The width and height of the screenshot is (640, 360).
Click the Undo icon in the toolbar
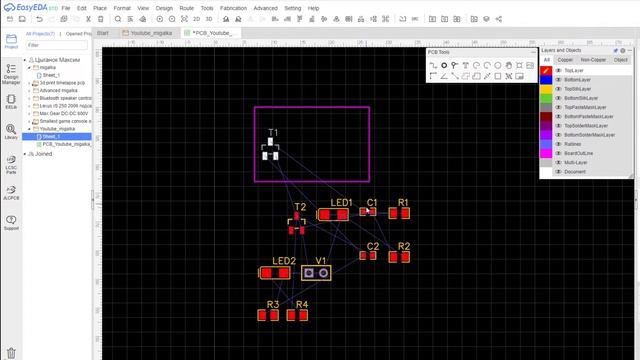coord(39,19)
